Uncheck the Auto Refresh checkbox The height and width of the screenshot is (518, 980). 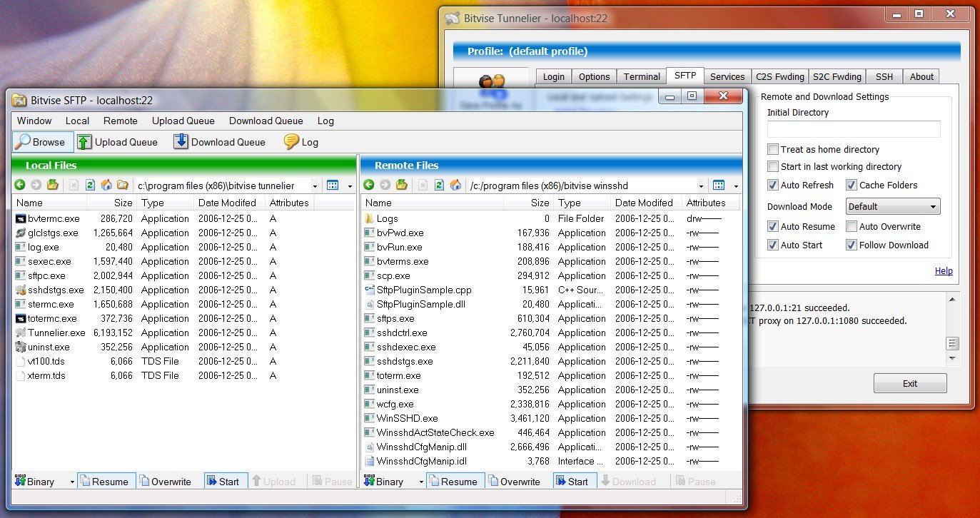point(773,186)
